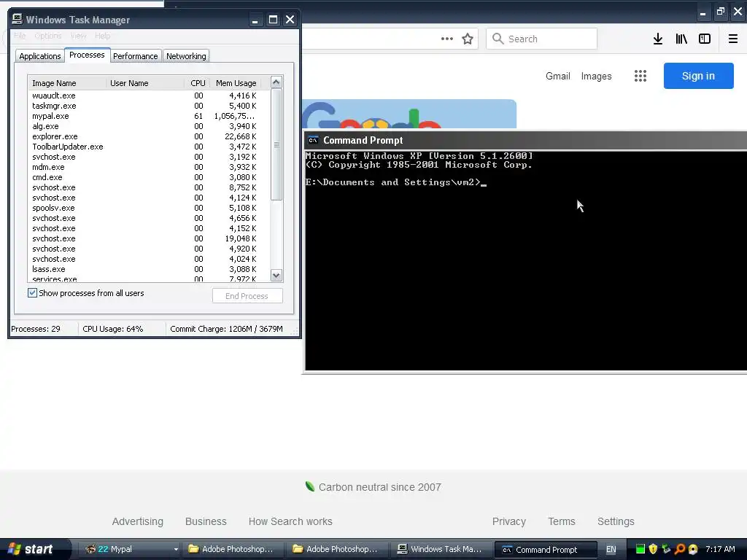This screenshot has width=747, height=560.
Task: Click the process list scrollbar thumb
Action: coord(276,144)
